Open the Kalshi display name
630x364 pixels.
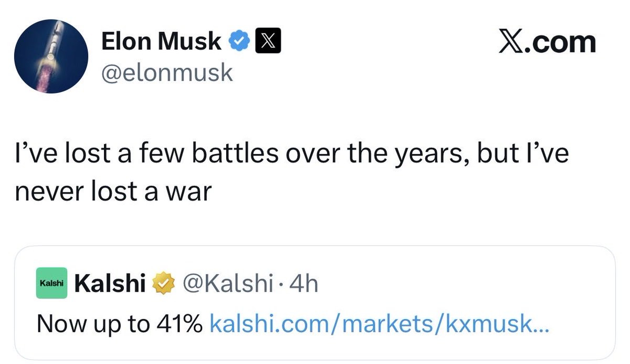coord(110,284)
